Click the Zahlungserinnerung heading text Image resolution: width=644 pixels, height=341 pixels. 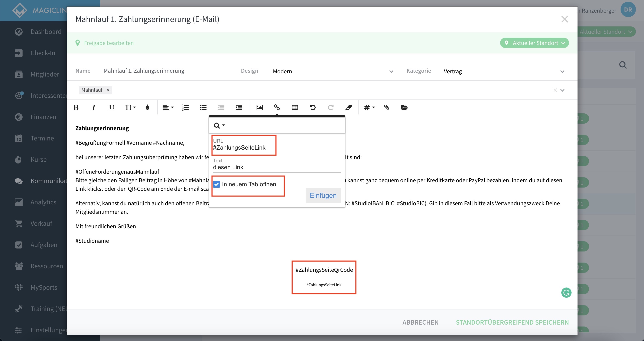(102, 128)
